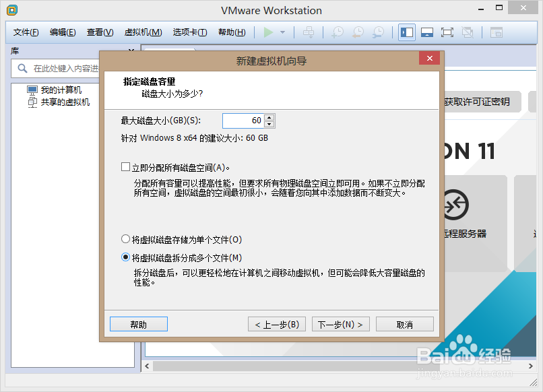Click the Take Snapshot clock icon
Image resolution: width=543 pixels, height=392 pixels.
(x=338, y=32)
